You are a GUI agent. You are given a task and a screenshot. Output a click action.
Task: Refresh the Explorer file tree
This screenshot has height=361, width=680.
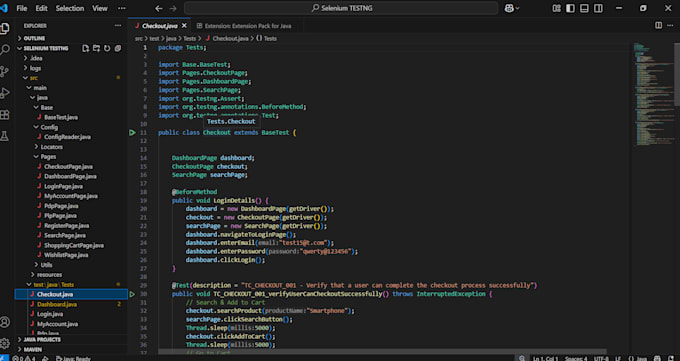[x=107, y=48]
